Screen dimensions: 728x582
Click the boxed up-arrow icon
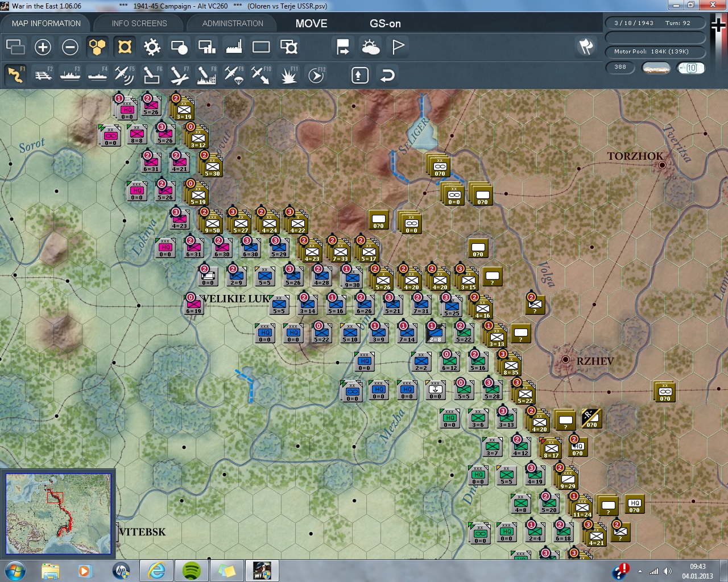pos(359,75)
